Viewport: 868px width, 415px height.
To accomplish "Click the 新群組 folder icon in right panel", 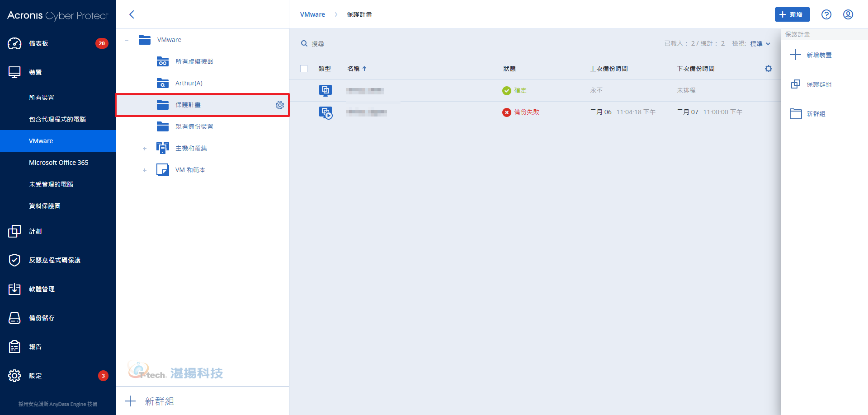I will click(796, 114).
